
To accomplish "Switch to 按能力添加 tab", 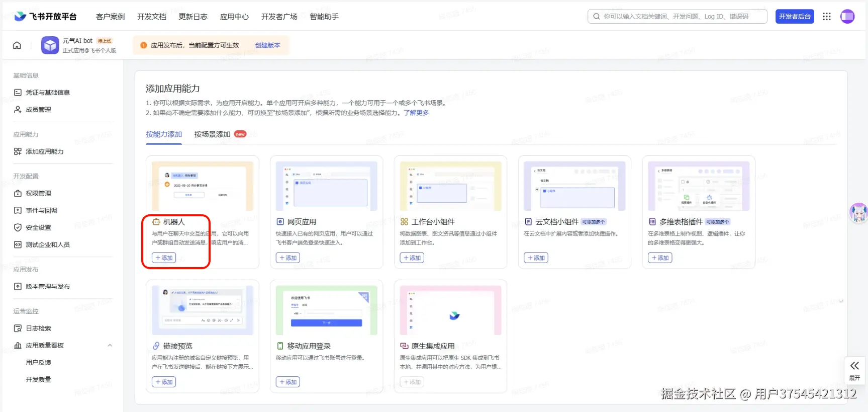I will [164, 134].
